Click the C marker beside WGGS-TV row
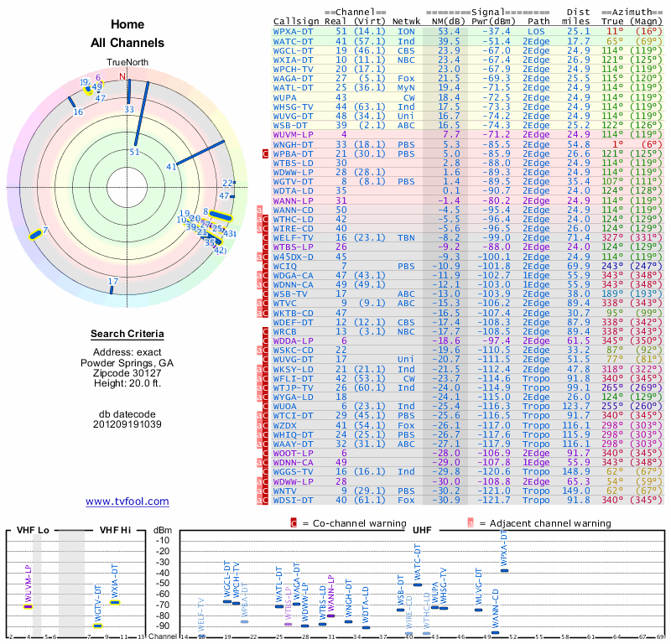The image size is (671, 644). pos(265,472)
